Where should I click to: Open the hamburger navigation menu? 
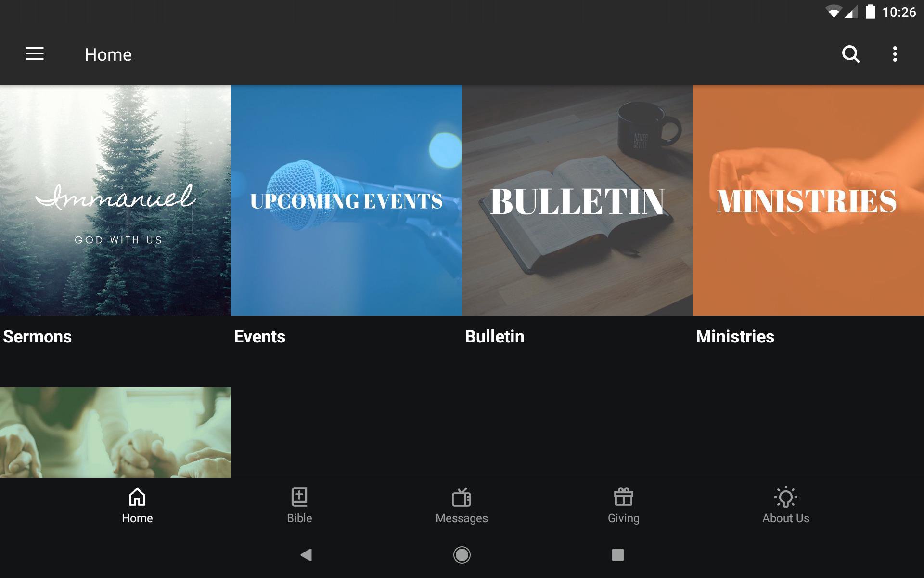click(35, 54)
